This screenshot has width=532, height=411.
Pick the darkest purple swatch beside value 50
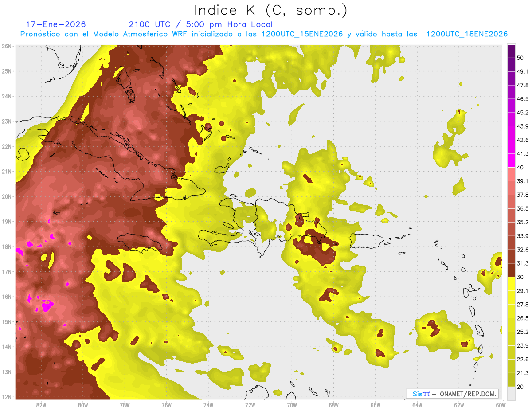(x=511, y=51)
